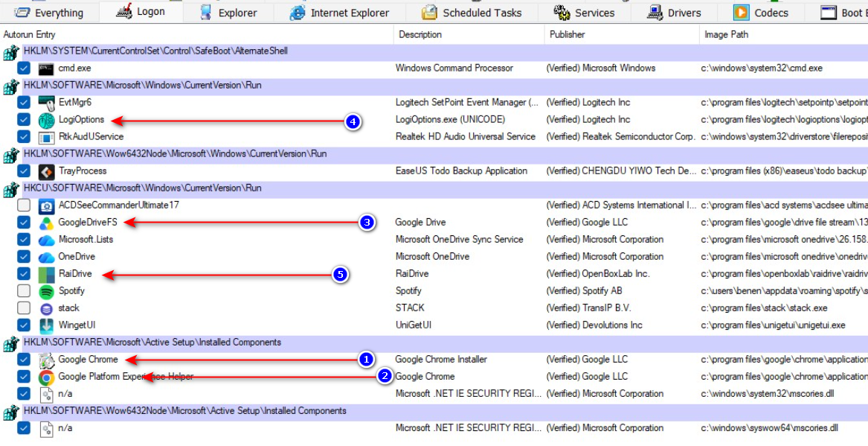Disable the EvtMgr6 autorun checkbox
The height and width of the screenshot is (446, 868).
[23, 103]
